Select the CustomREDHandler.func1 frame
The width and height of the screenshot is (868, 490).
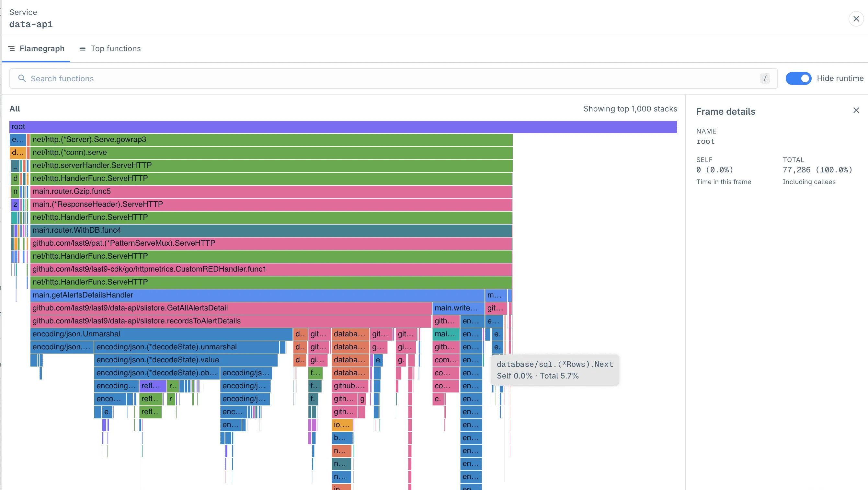tap(271, 269)
